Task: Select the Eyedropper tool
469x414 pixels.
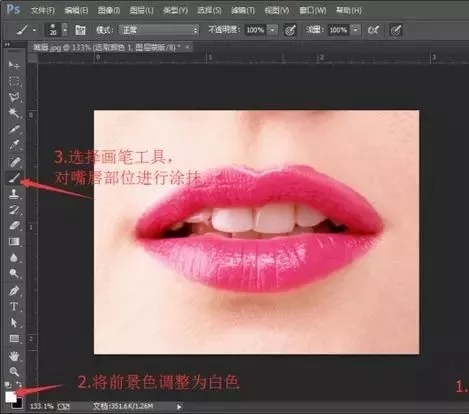Action: click(14, 145)
